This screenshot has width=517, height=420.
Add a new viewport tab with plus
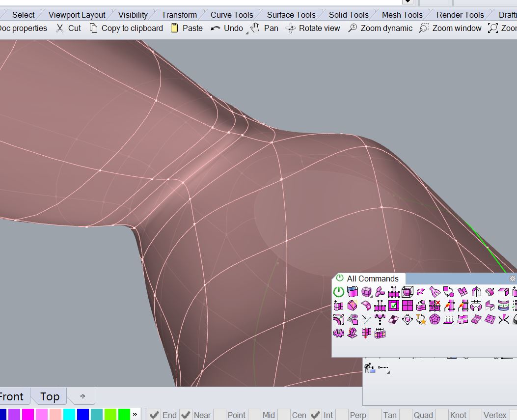point(82,396)
